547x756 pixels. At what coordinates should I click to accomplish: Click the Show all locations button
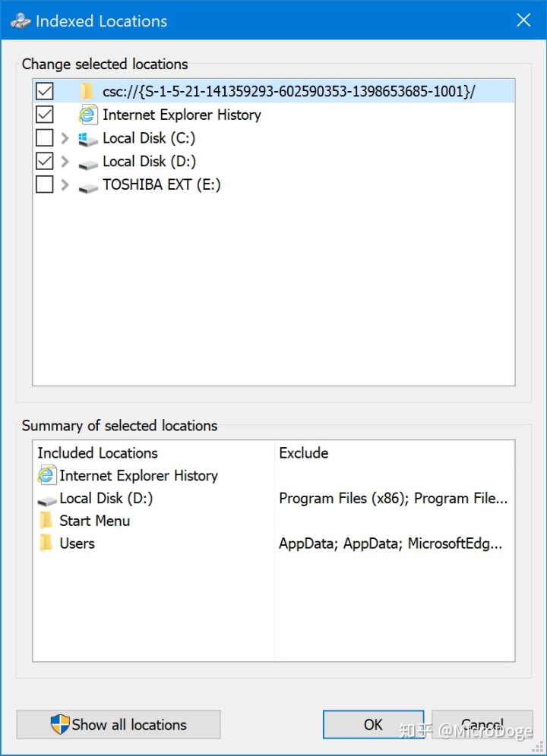(x=119, y=724)
